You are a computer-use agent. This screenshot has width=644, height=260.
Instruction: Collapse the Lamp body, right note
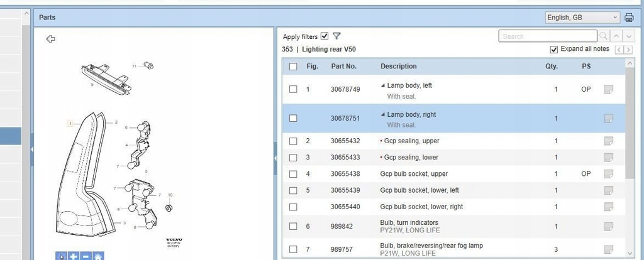point(383,115)
